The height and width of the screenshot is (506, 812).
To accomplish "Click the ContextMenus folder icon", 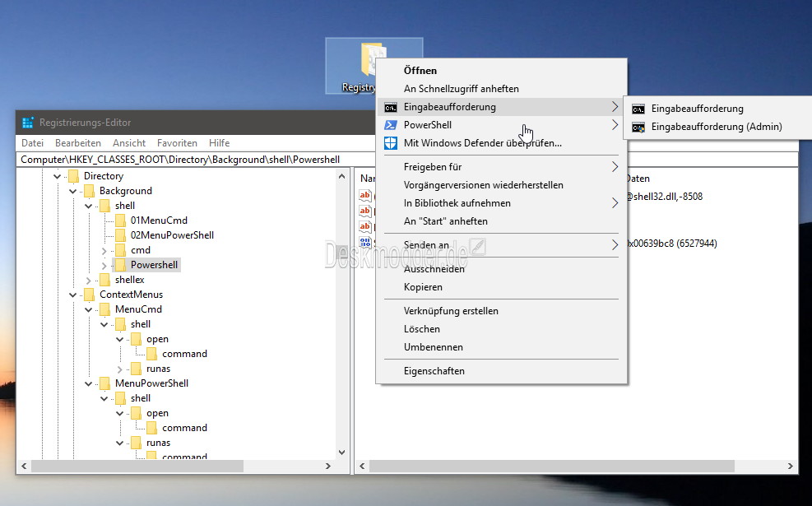I will pos(89,295).
